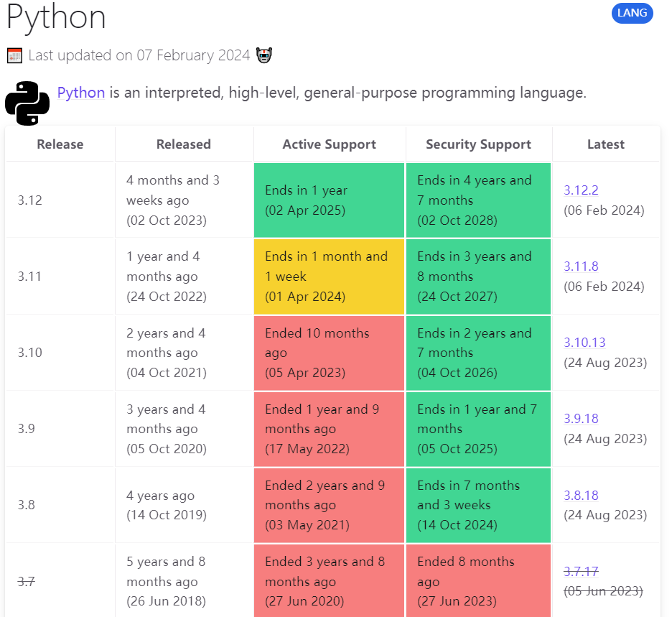Click the Security Support column header
The height and width of the screenshot is (617, 672).
click(478, 144)
